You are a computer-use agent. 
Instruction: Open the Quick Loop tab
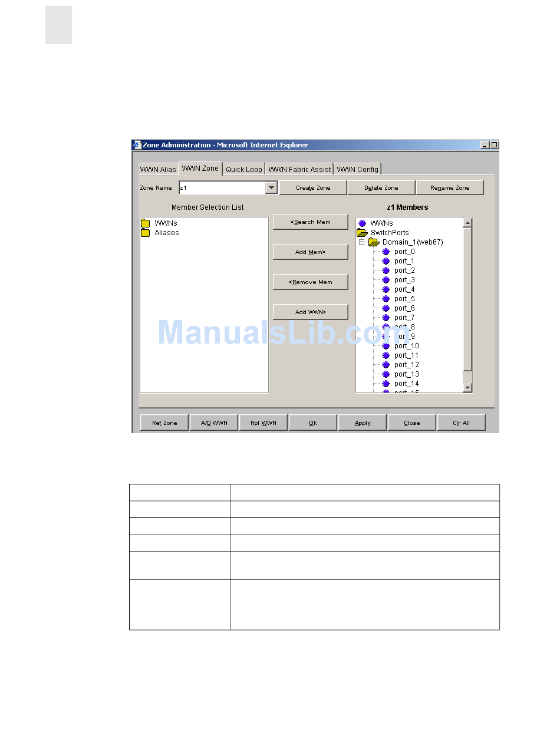click(x=244, y=169)
